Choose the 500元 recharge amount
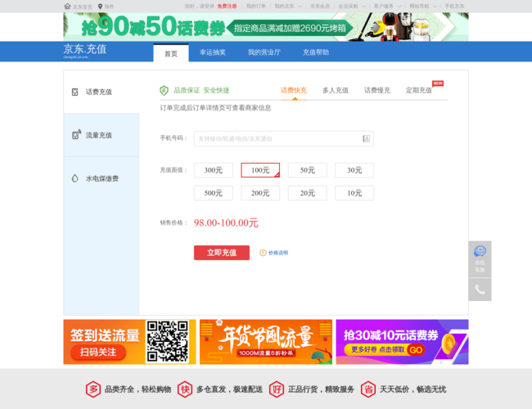This screenshot has width=532, height=409. 213,193
